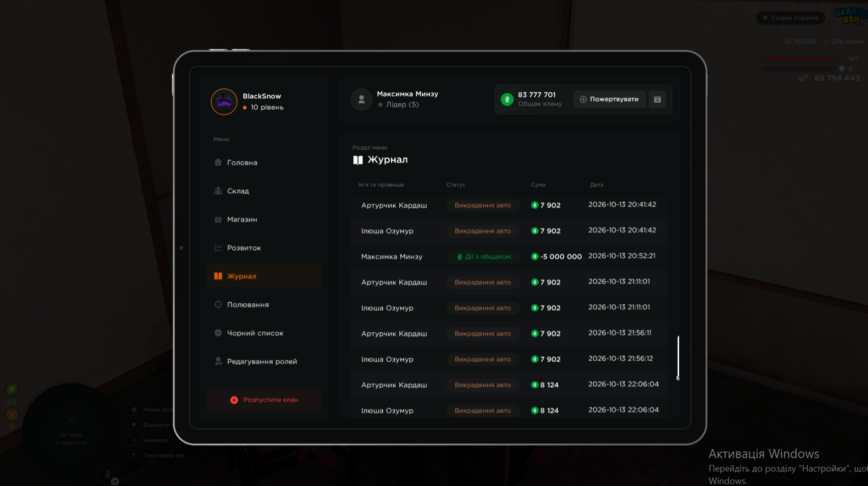Open the Чорний список section
This screenshot has height=486, width=868.
point(264,333)
